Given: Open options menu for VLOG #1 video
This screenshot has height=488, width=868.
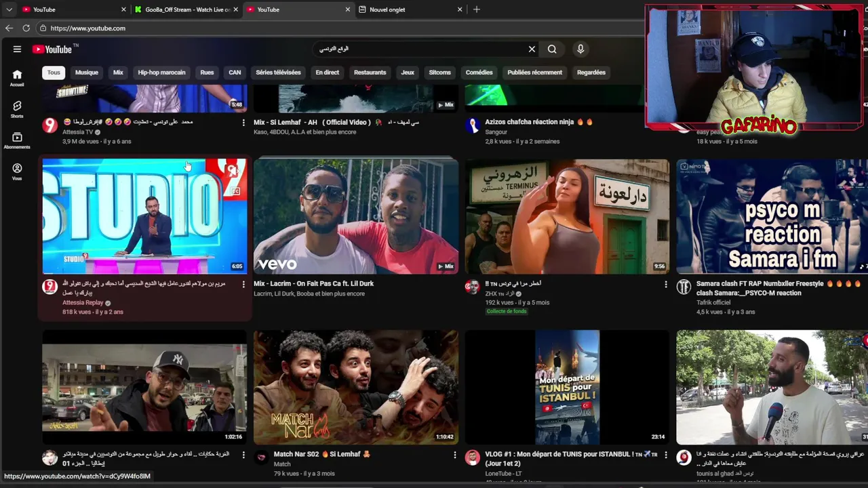Looking at the screenshot, I should [x=665, y=455].
